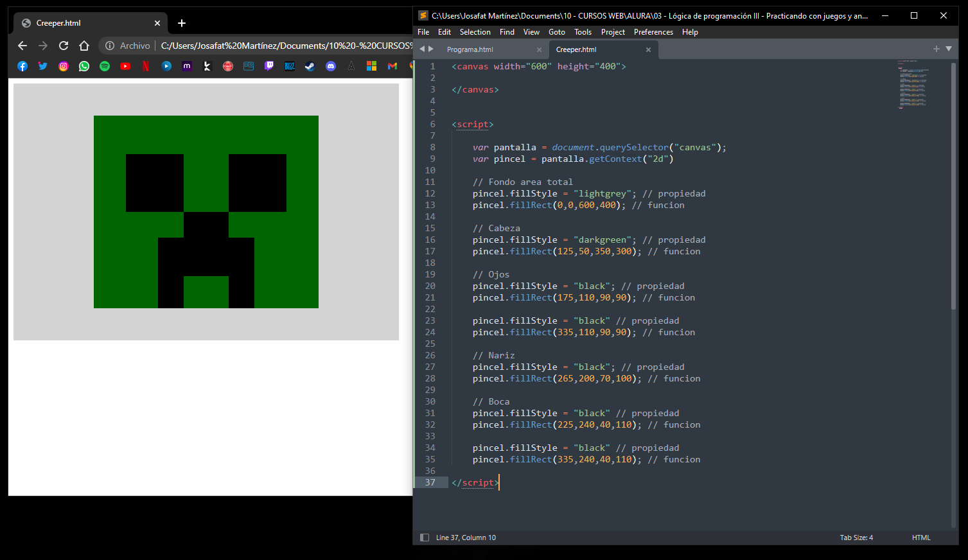Open the Discord bookmark
The image size is (968, 560).
coord(331,66)
